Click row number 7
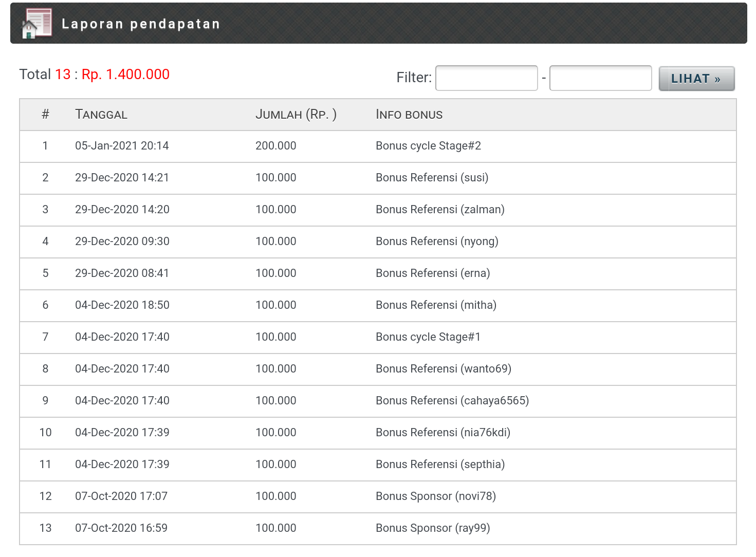 click(45, 337)
